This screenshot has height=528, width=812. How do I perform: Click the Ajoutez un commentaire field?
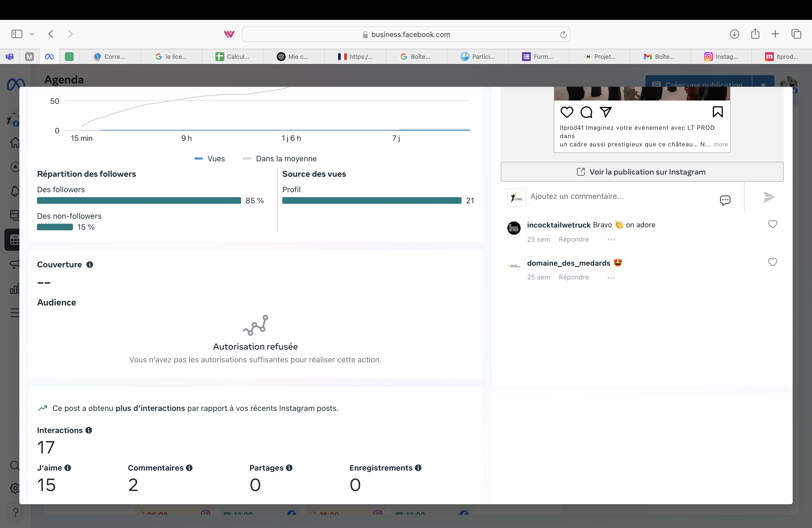click(621, 196)
